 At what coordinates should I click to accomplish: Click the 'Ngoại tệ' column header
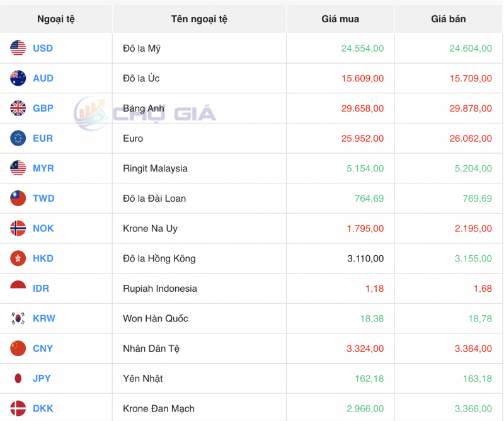pos(57,18)
